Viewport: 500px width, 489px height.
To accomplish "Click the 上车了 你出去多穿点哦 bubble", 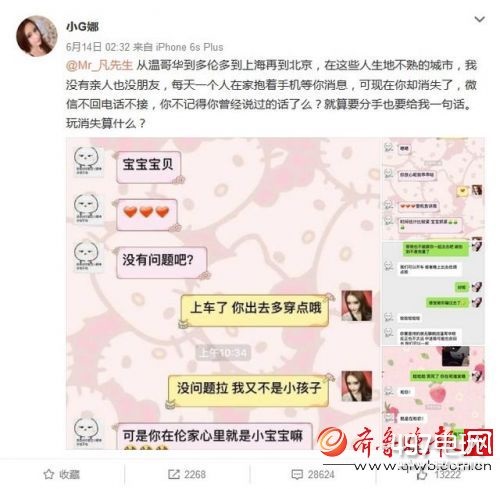I will coord(255,310).
